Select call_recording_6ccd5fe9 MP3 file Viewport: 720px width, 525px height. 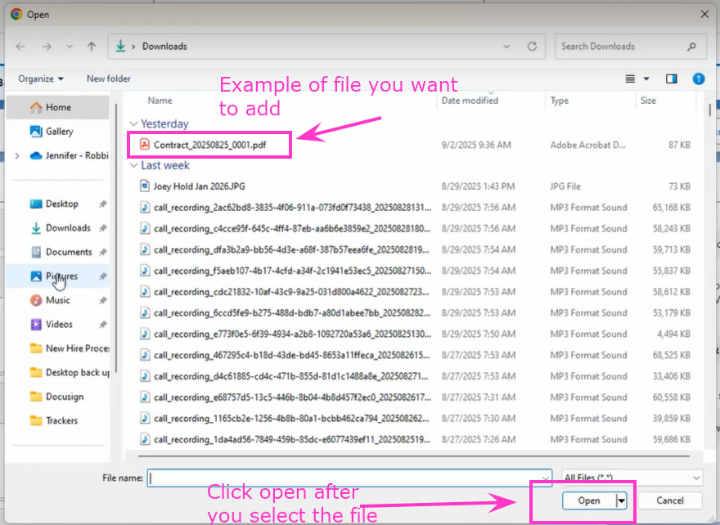(x=292, y=313)
